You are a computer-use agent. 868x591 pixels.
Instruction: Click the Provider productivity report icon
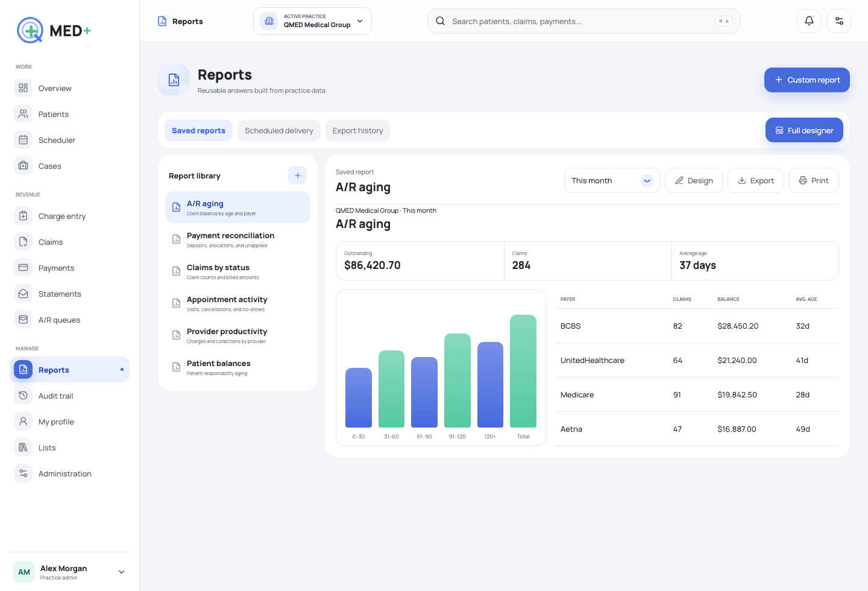pyautogui.click(x=176, y=335)
